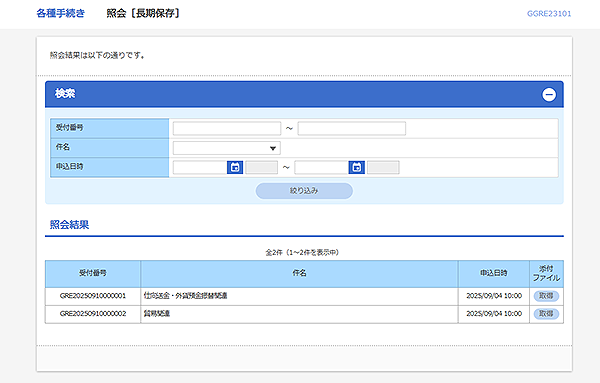Viewport: 600px width, 383px height.
Task: Click the 絞り込み filter button
Action: 304,191
